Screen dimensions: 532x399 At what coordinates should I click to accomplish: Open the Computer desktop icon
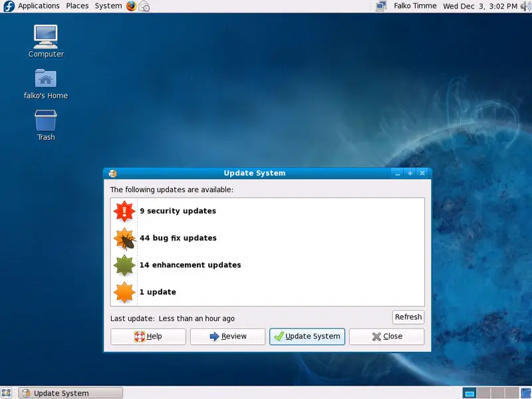pyautogui.click(x=46, y=41)
